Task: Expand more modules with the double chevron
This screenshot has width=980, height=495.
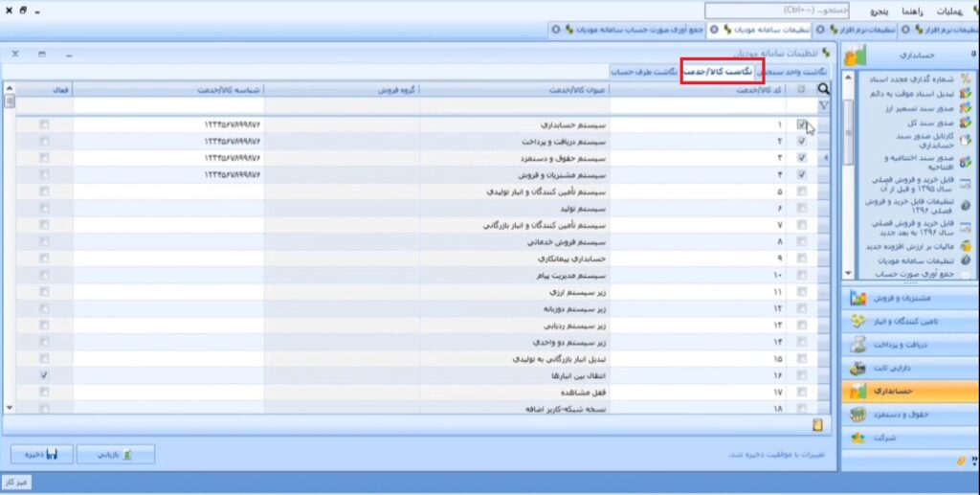Action: coord(973,461)
